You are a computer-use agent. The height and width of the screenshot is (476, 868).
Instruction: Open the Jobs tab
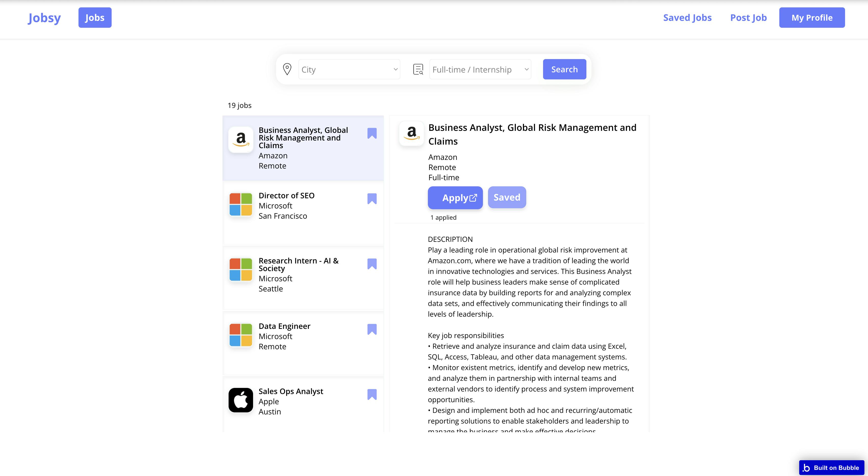95,17
